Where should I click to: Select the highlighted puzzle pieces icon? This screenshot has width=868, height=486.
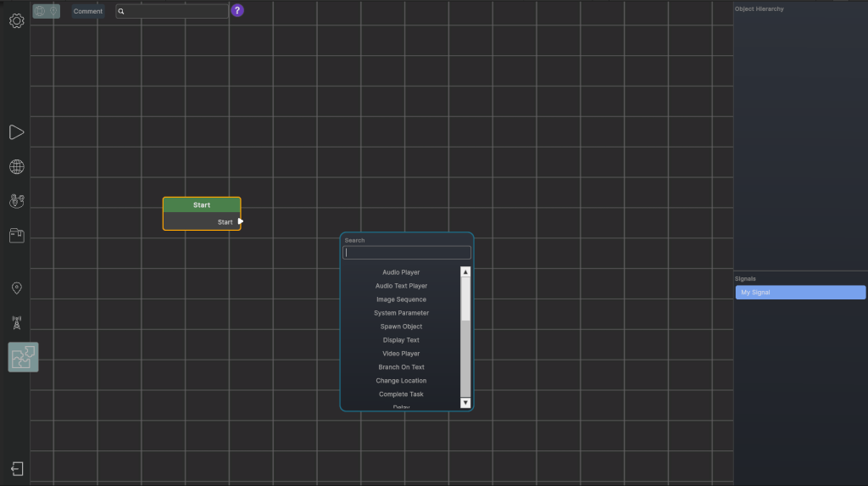(x=23, y=357)
